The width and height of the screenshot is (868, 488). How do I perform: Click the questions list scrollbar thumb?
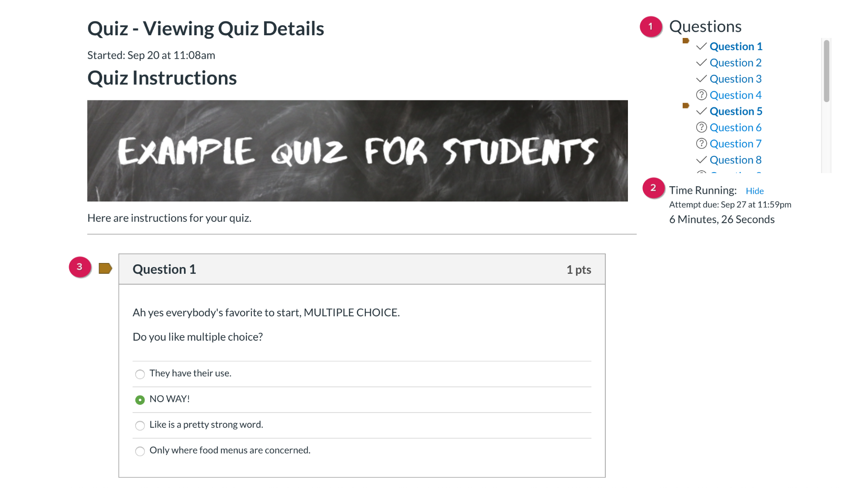click(x=826, y=71)
